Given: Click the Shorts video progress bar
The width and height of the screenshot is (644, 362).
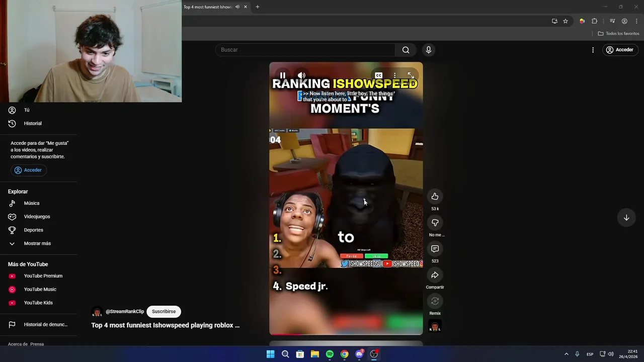Looking at the screenshot, I should coord(346,334).
